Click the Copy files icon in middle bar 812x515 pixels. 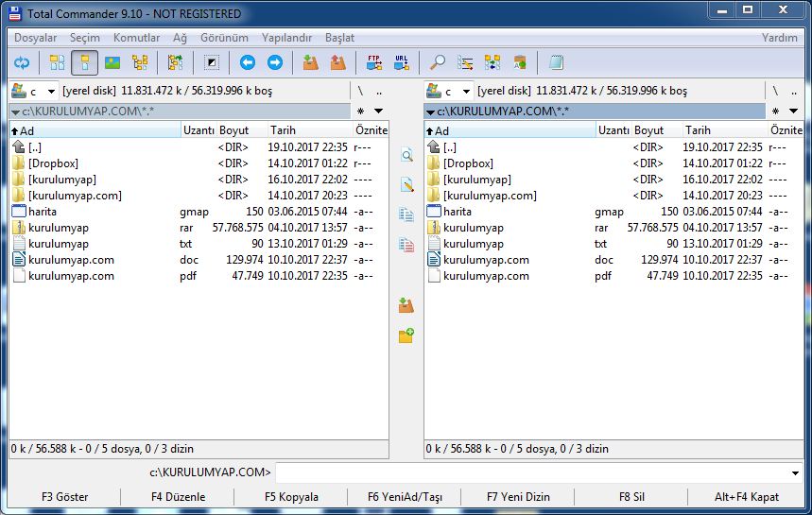click(406, 215)
